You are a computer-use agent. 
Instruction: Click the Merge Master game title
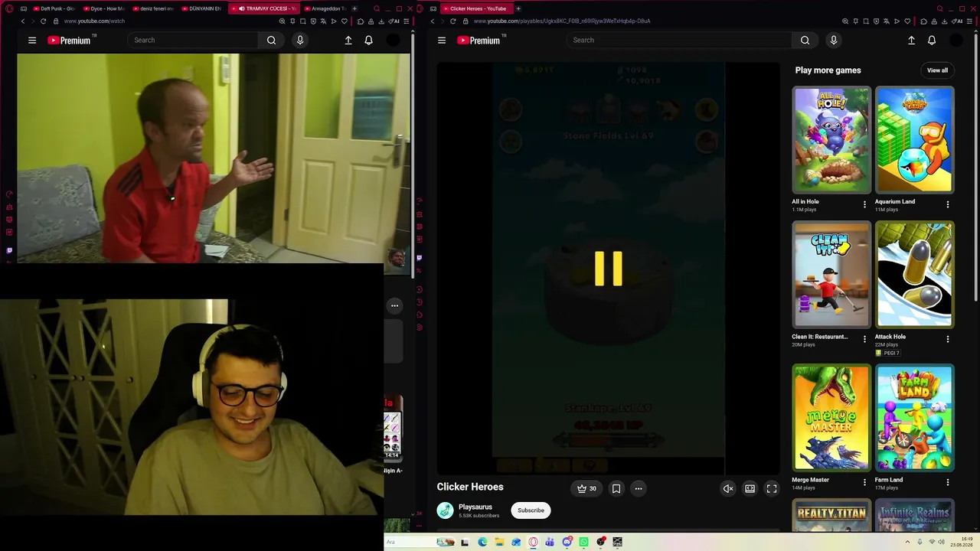pos(810,480)
